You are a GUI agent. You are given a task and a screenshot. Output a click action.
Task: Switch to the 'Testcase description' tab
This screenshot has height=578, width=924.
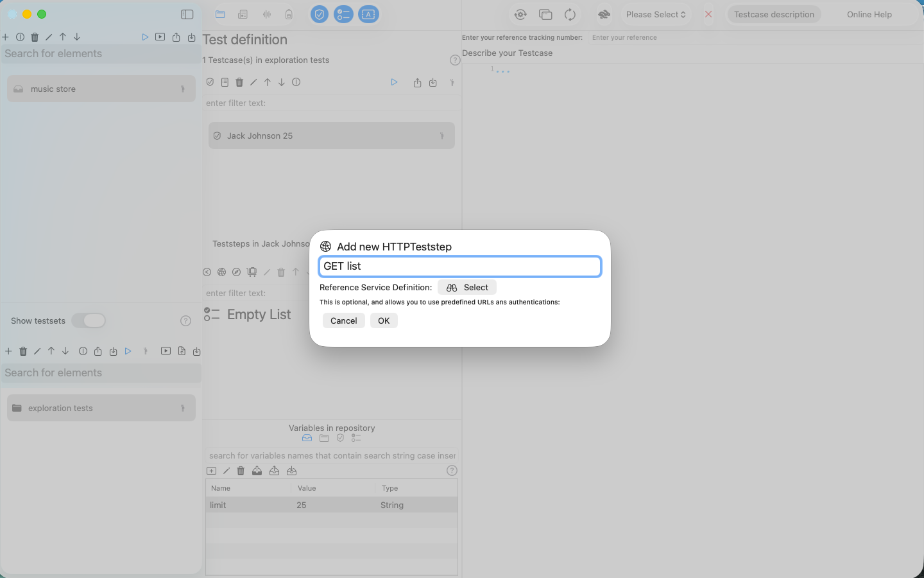773,13
